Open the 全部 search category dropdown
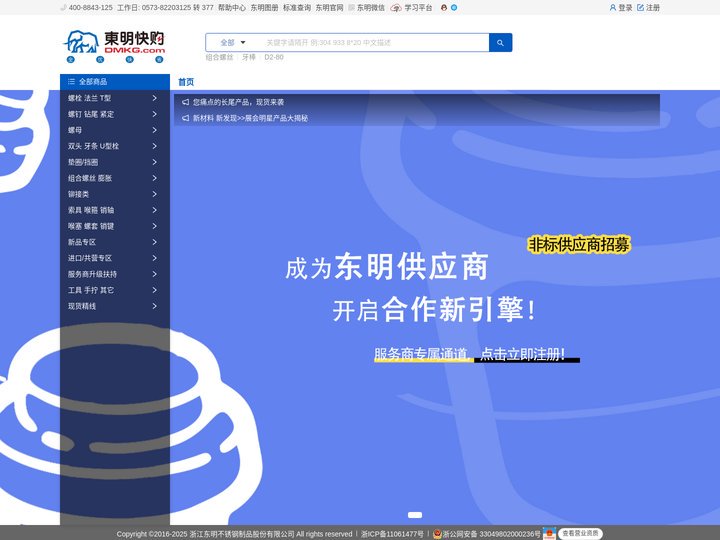Viewport: 720px width, 540px height. (233, 43)
